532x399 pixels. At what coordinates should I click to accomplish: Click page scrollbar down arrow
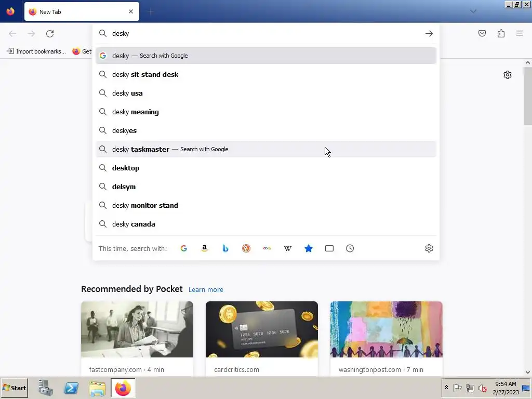tap(528, 372)
